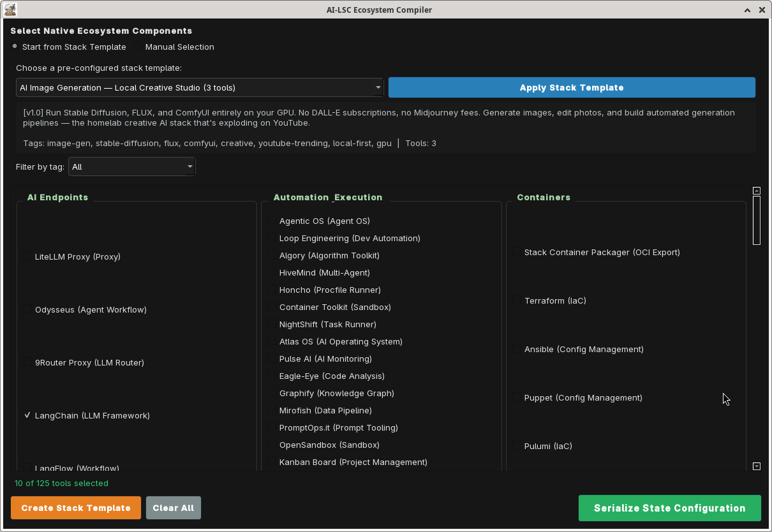Click Serialize State Configuration button

tap(670, 508)
